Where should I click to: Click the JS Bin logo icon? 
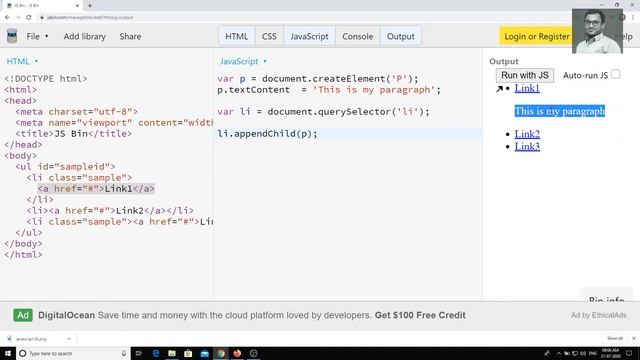coord(12,36)
